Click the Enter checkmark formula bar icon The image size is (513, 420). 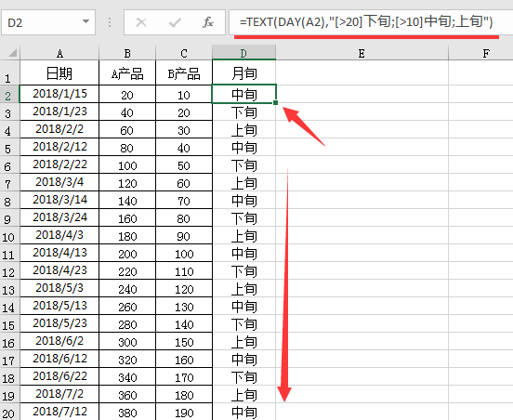pos(175,22)
